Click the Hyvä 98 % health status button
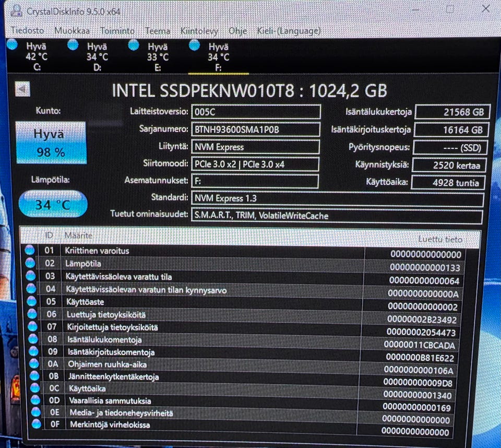This screenshot has height=448, width=501. tap(51, 143)
